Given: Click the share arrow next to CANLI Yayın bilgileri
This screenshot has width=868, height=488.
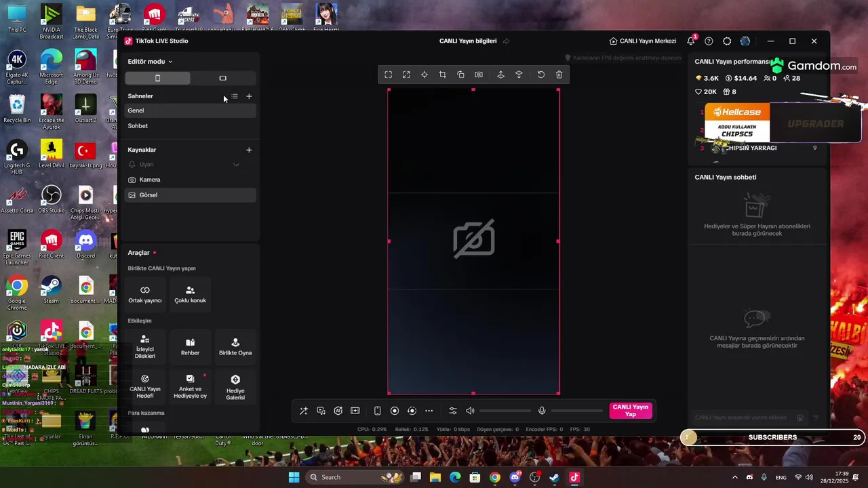Looking at the screenshot, I should [x=506, y=41].
